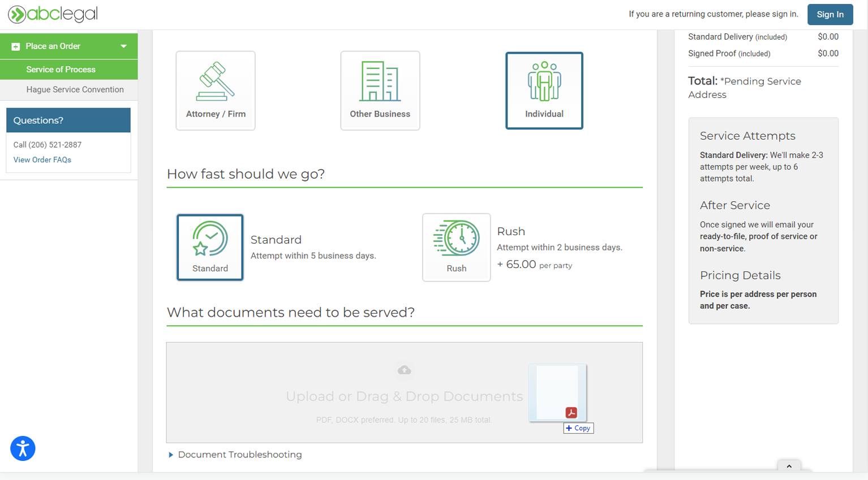The image size is (868, 480).
Task: Click the cloud upload icon
Action: click(404, 370)
